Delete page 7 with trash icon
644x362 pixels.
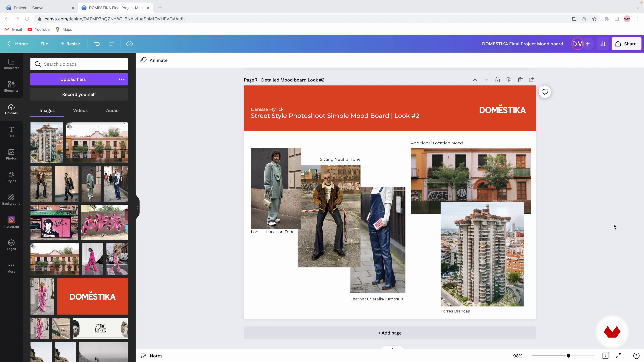click(520, 80)
